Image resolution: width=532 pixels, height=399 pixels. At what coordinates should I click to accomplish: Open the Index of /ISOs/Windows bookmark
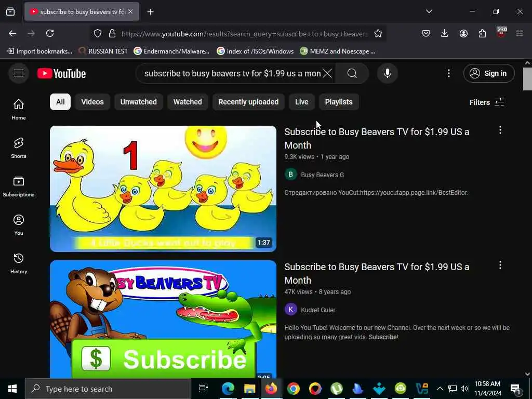[x=255, y=51]
